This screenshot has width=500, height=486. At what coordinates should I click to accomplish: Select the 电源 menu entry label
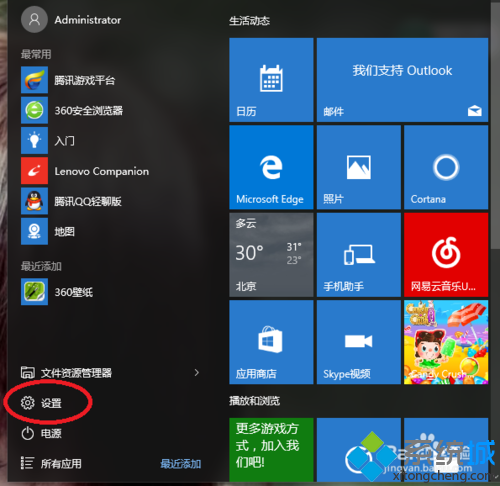point(51,433)
